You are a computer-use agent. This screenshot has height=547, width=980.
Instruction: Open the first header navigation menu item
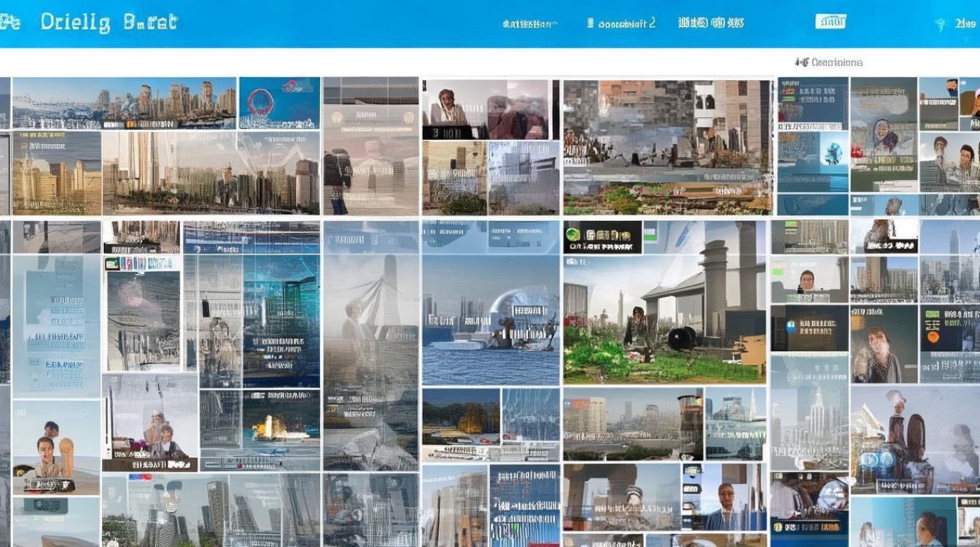529,23
